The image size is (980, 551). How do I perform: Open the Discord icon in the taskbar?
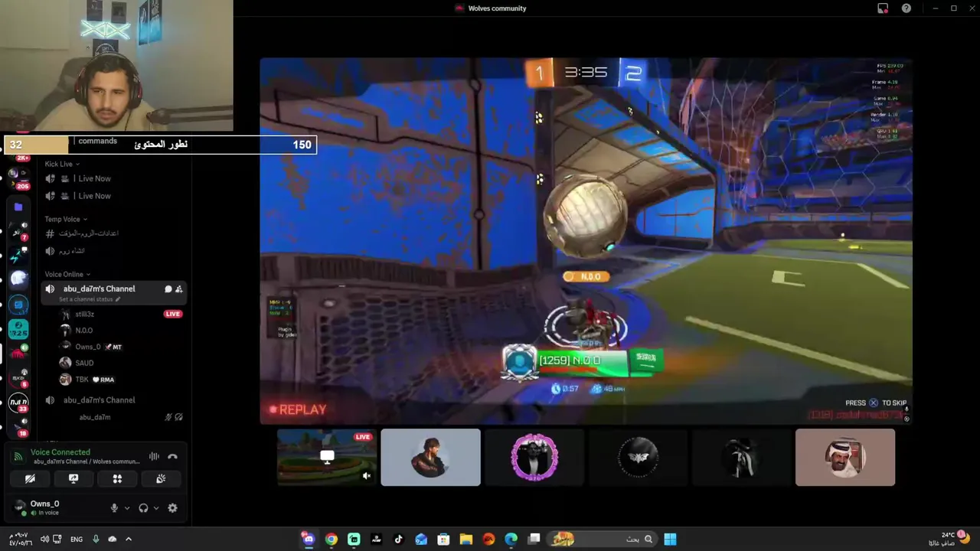309,539
